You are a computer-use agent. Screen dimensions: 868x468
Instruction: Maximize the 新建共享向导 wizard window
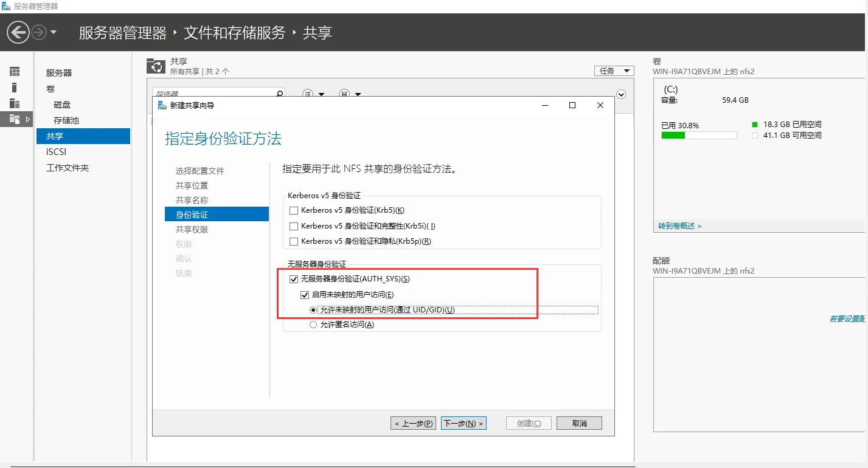(572, 105)
